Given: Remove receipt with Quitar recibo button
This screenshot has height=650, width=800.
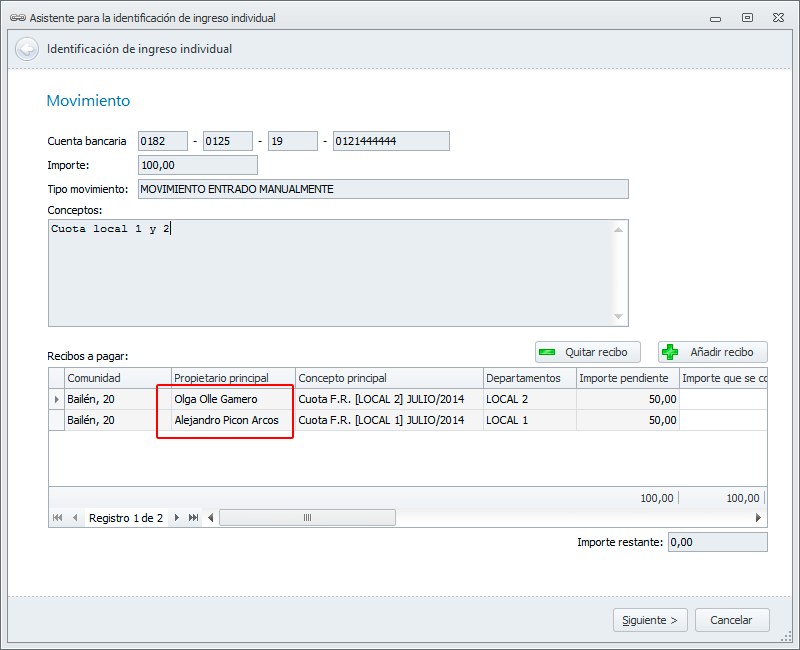Looking at the screenshot, I should [x=588, y=352].
